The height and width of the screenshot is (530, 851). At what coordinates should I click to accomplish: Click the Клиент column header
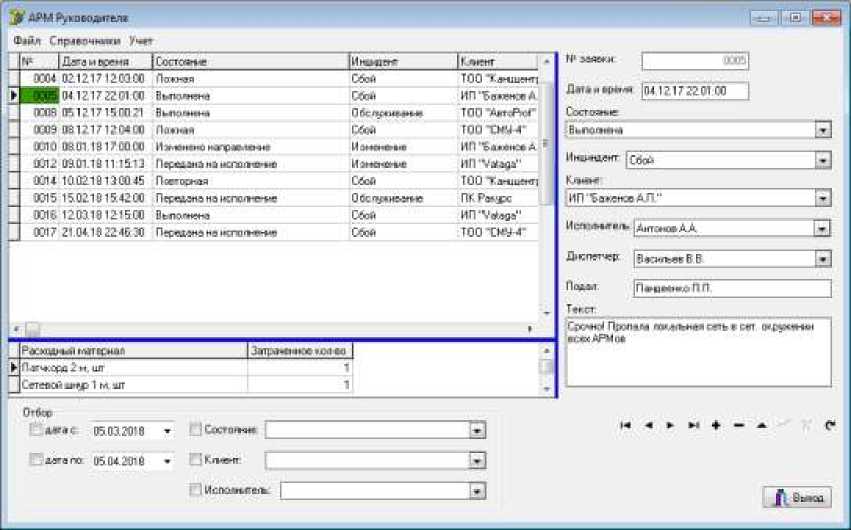click(498, 61)
